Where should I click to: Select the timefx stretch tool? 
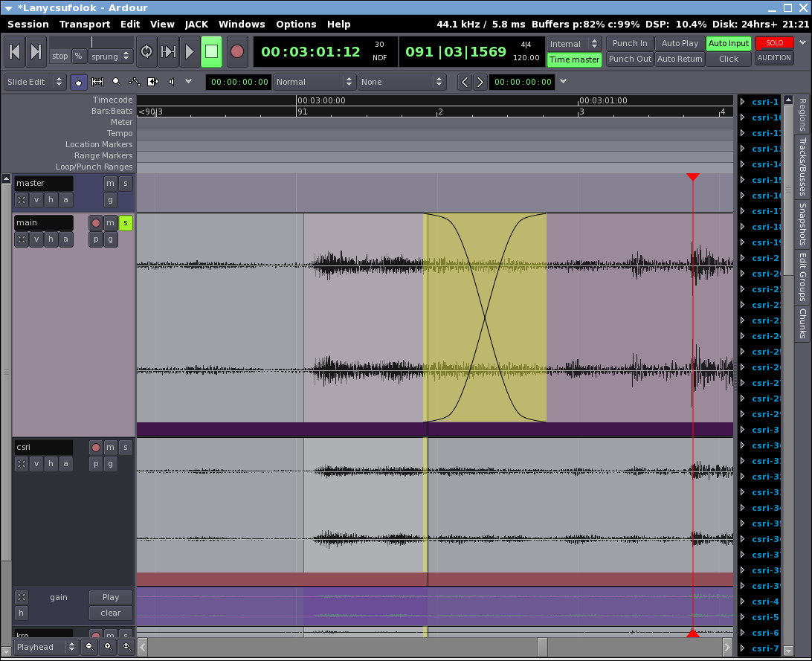click(x=153, y=82)
